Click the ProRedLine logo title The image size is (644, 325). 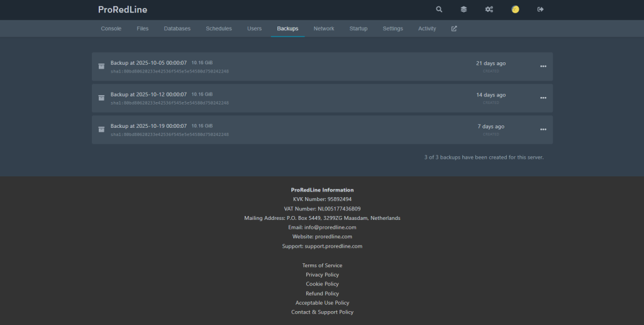pos(123,9)
